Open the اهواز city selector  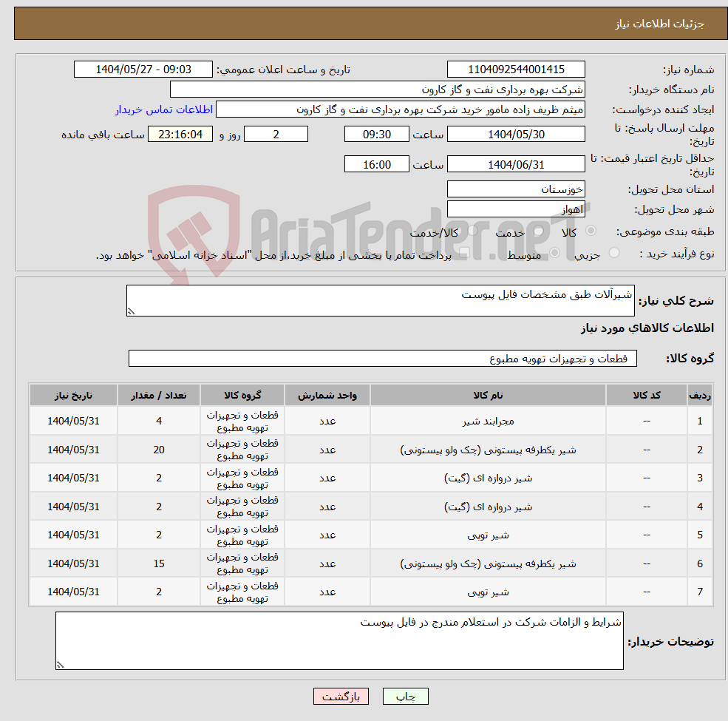[516, 208]
